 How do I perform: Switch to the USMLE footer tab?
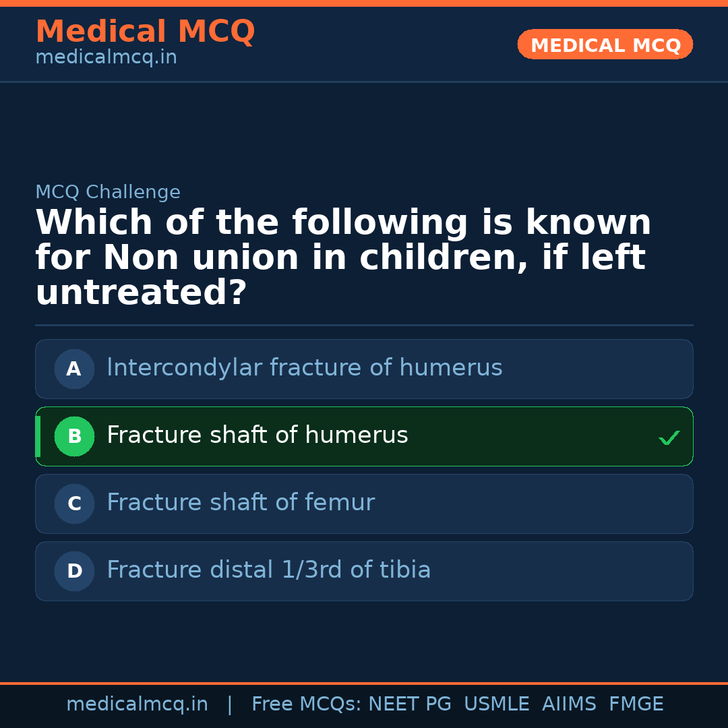click(497, 704)
